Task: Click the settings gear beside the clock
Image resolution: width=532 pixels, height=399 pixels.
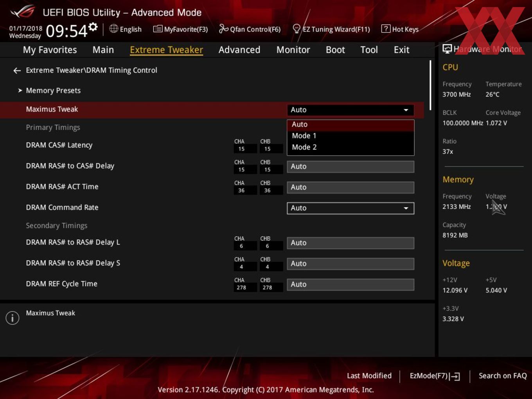Action: tap(93, 27)
